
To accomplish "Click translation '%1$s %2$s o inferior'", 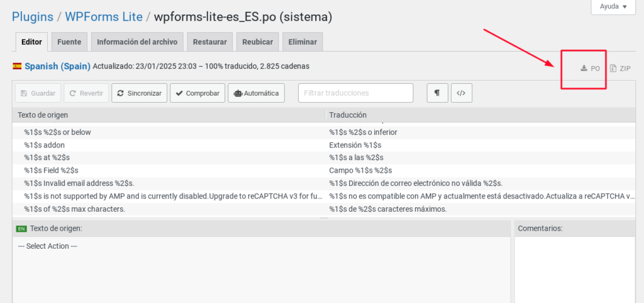I will coord(363,132).
